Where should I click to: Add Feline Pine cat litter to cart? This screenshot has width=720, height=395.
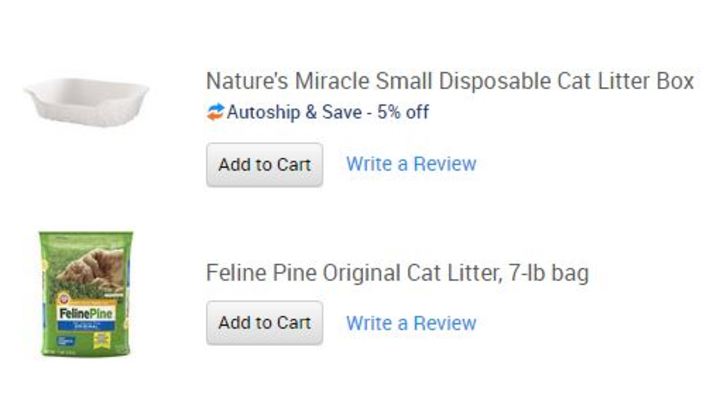[264, 323]
